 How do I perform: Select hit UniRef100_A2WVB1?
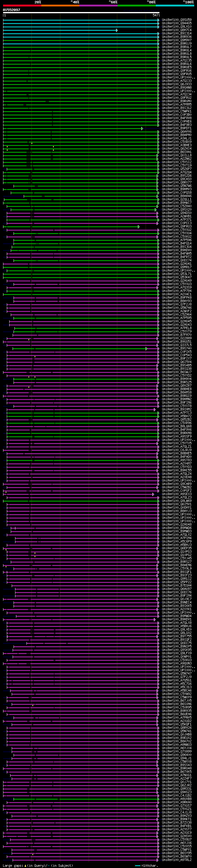point(177,216)
